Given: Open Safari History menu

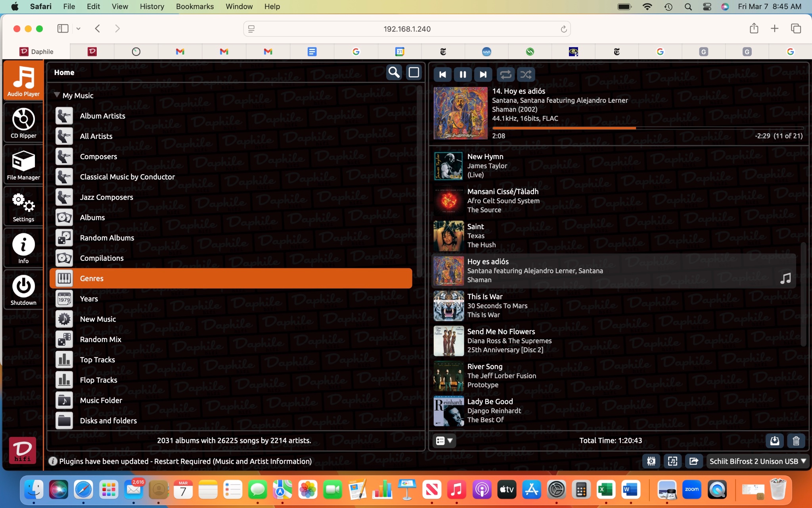Looking at the screenshot, I should coord(152,6).
